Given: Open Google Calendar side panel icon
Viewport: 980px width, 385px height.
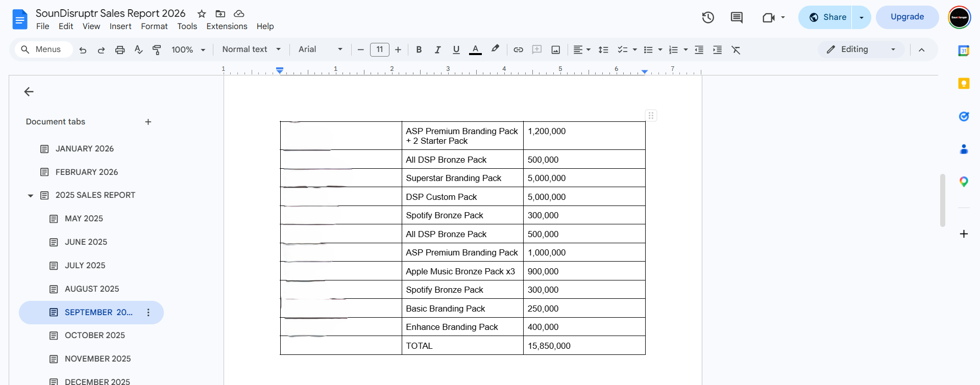Looking at the screenshot, I should coord(964,50).
